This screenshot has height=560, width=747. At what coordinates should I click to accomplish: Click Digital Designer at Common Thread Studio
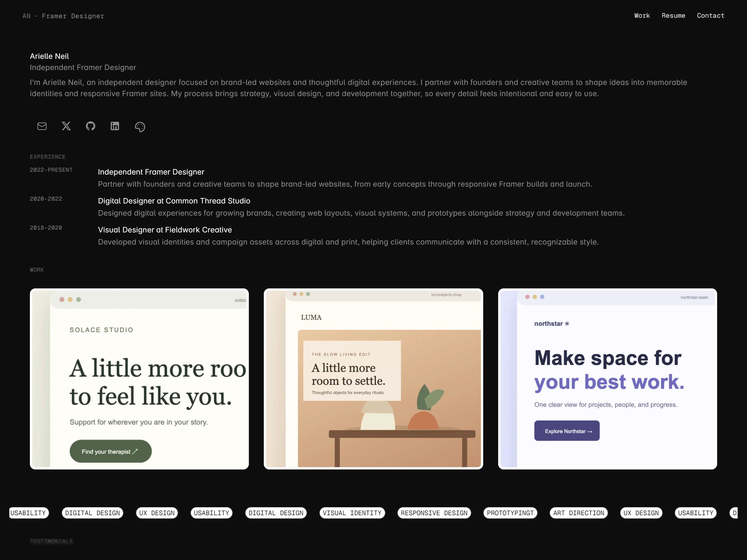[x=174, y=201]
